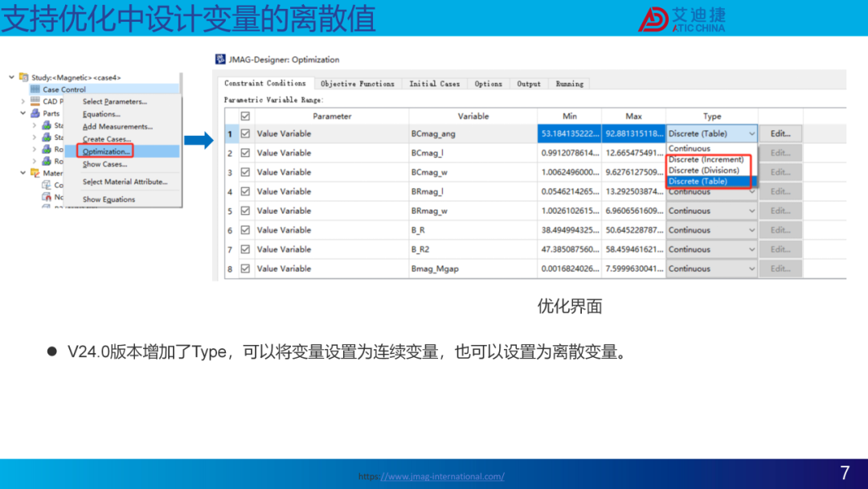Uncheck the Bmag_Mgap row checkbox

point(245,269)
